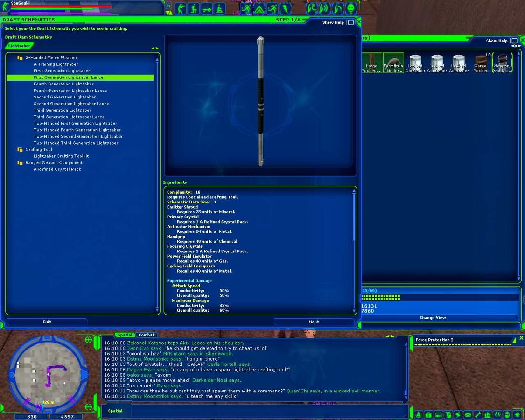
Task: Click the face mask toolbar icon
Action: coord(351,8)
